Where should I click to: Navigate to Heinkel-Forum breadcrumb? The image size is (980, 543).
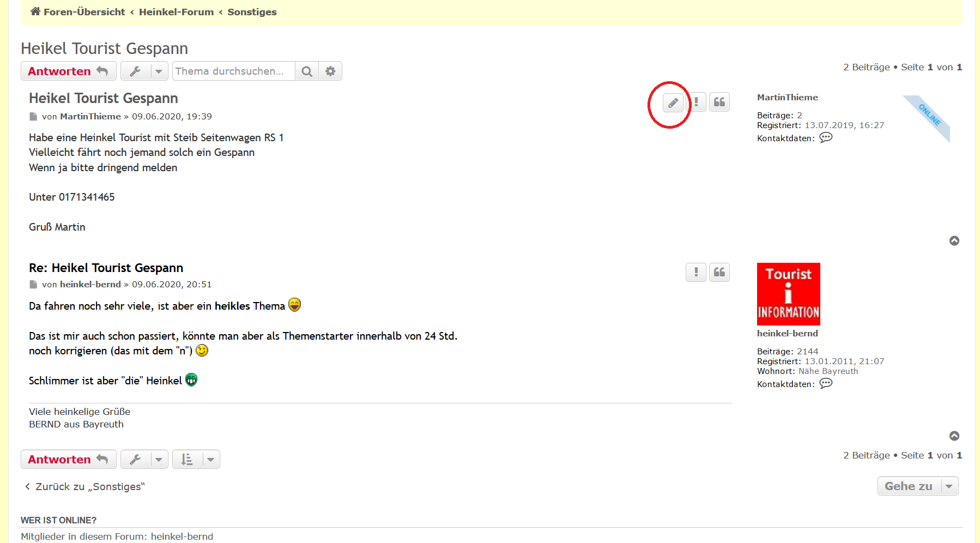[176, 12]
